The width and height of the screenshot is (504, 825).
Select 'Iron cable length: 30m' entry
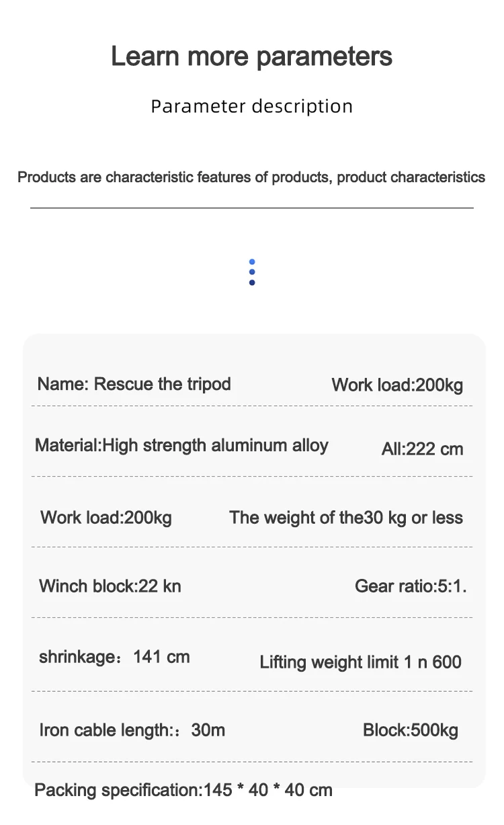tap(132, 730)
